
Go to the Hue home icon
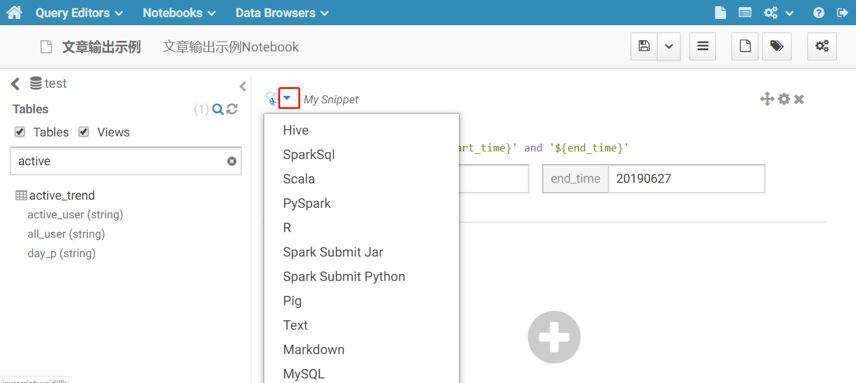coord(14,13)
